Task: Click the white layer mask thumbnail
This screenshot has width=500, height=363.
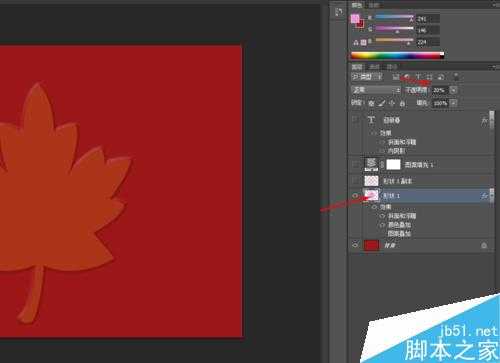Action: (x=393, y=164)
